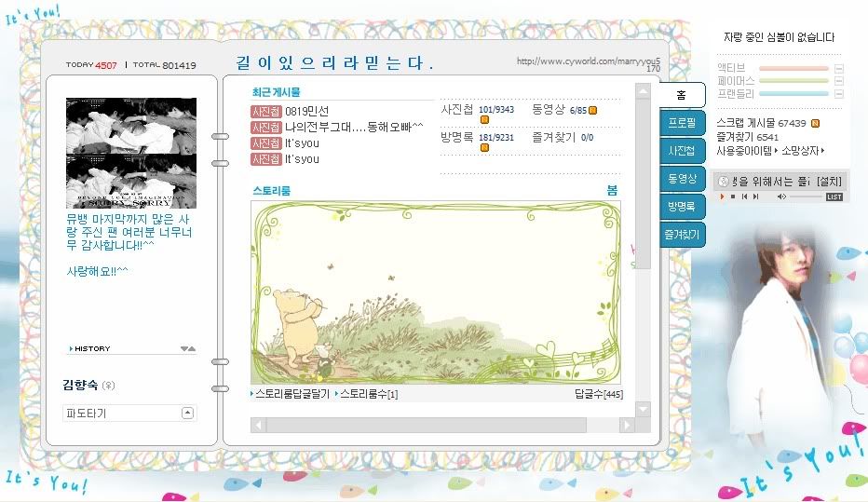Expand the HISTORY section arrows
Screen dimensions: 868x502
[x=188, y=348]
